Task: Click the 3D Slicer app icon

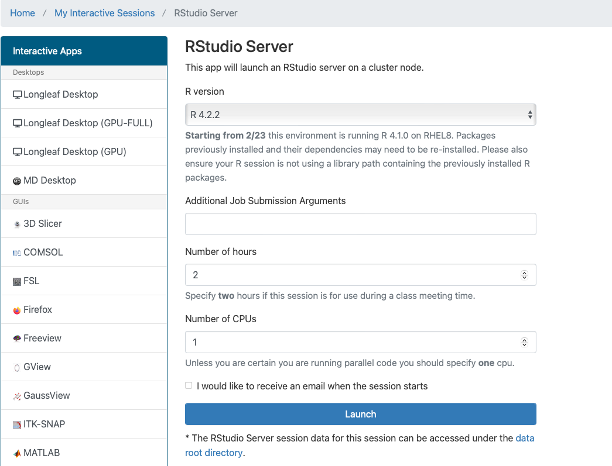Action: 17,224
